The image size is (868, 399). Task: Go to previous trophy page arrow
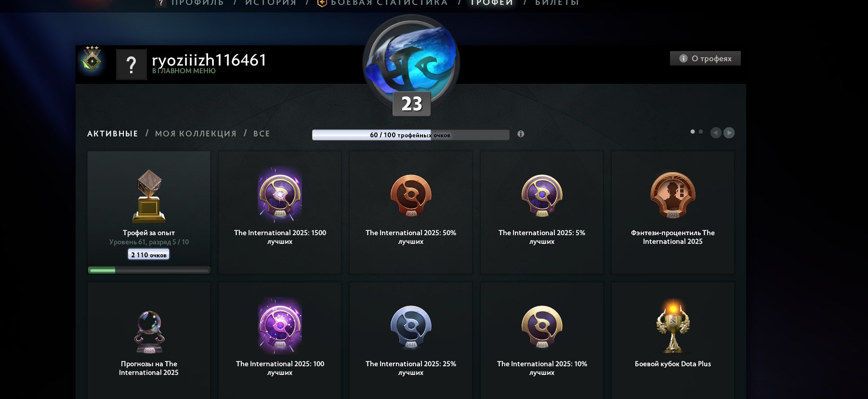point(716,133)
